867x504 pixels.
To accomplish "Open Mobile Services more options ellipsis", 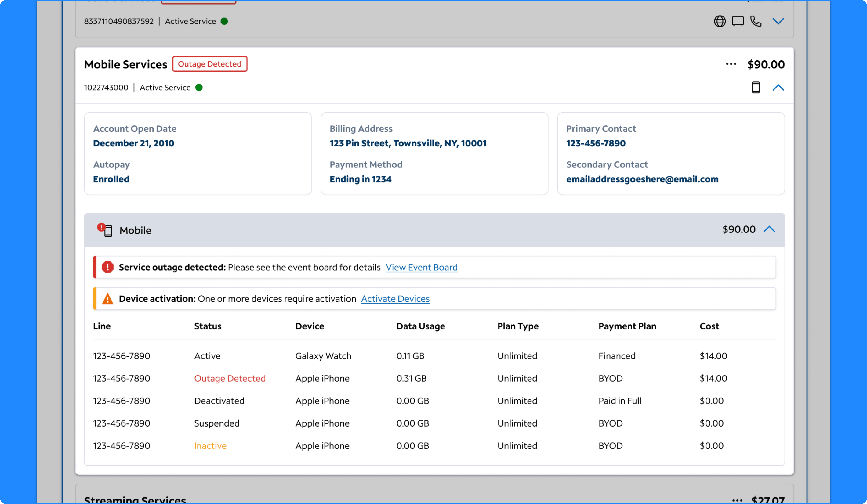I will [731, 64].
